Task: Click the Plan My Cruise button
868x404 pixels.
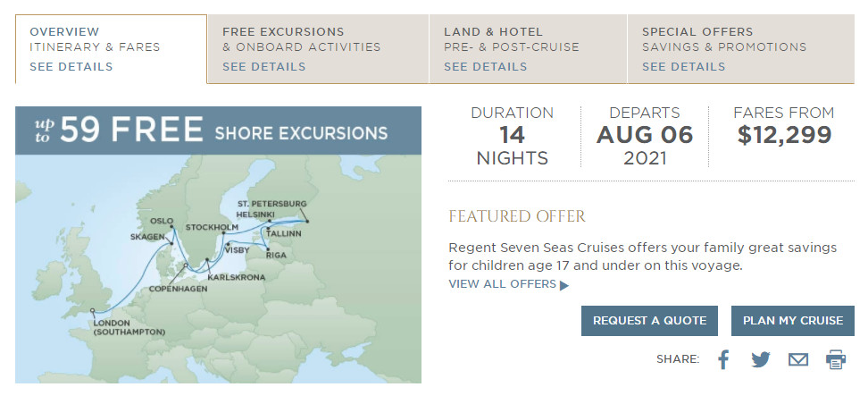Action: (792, 321)
